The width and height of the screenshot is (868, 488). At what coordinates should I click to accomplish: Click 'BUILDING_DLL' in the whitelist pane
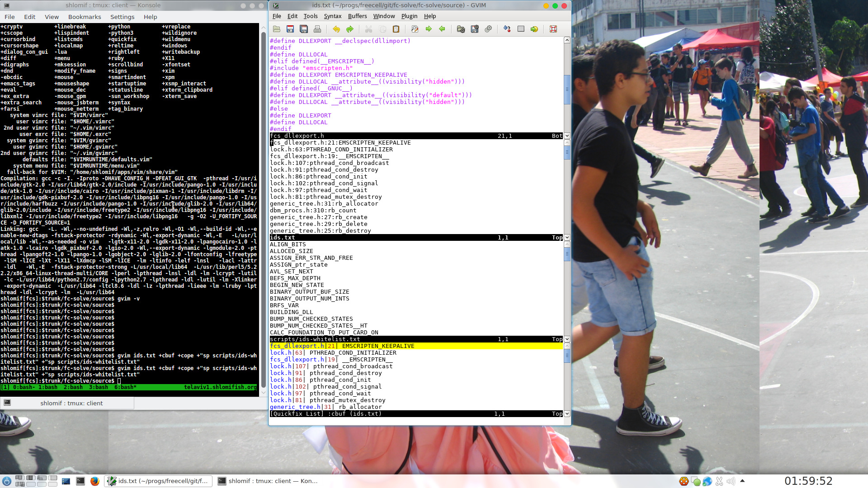(292, 312)
